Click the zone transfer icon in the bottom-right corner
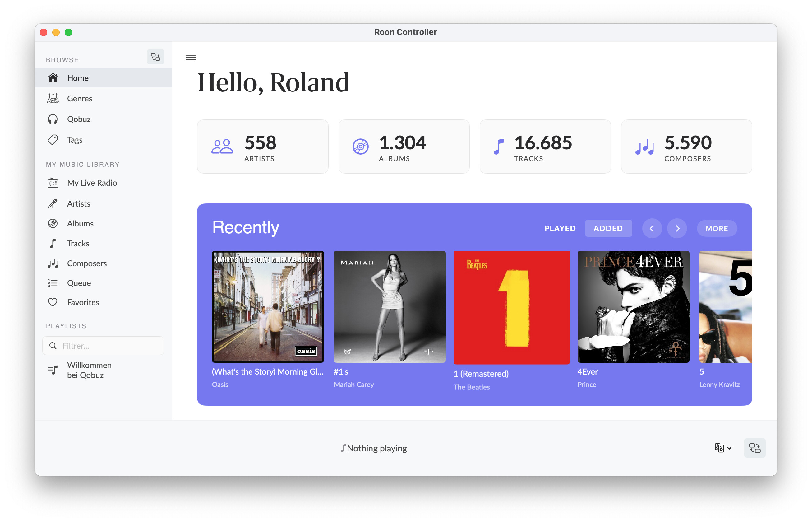This screenshot has height=522, width=812. pyautogui.click(x=754, y=448)
